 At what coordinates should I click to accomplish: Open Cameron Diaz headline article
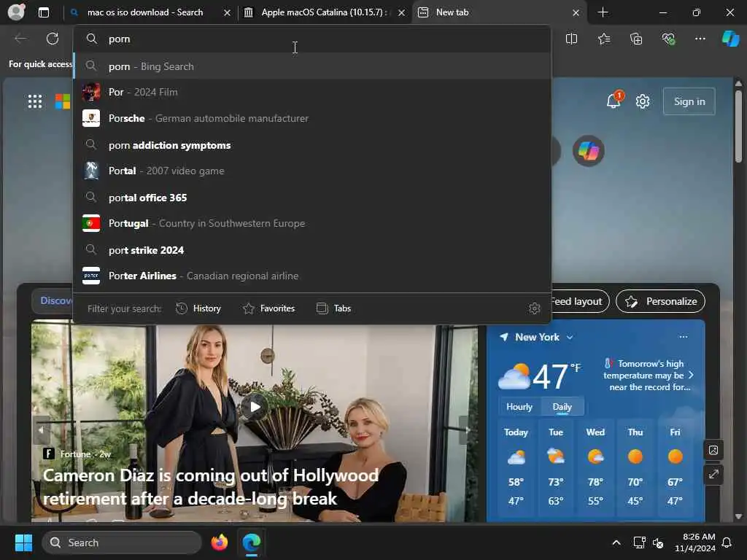coord(211,486)
